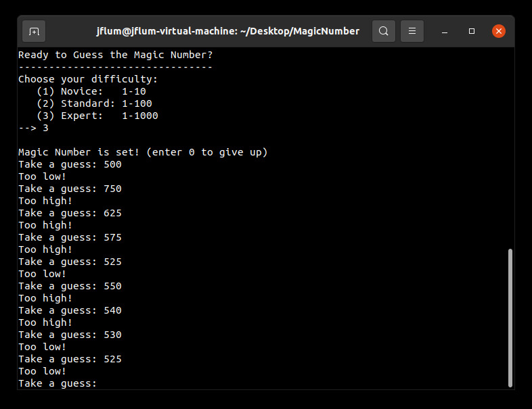Open the hamburger menu
Image resolution: width=532 pixels, height=409 pixels.
[412, 31]
